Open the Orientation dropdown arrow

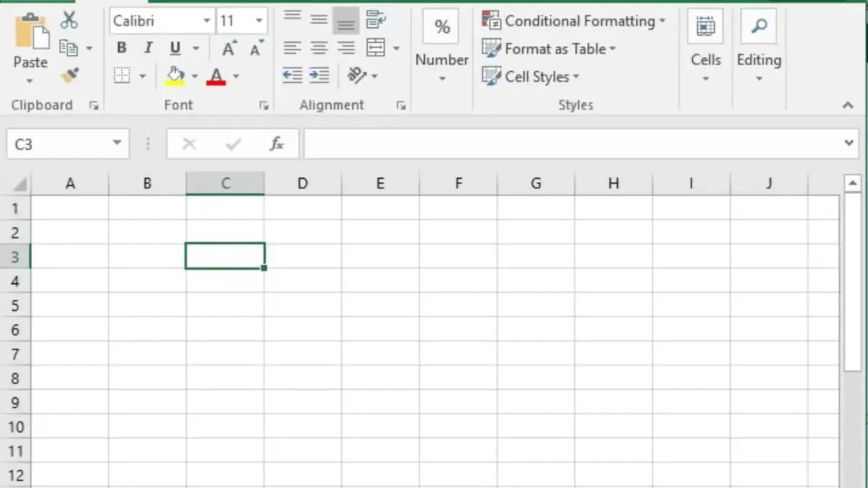coord(374,76)
